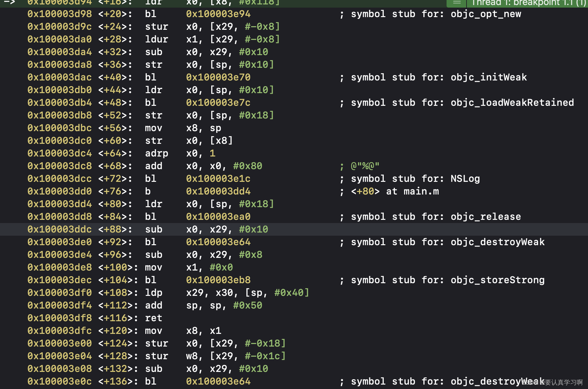Image resolution: width=588 pixels, height=389 pixels.
Task: Select address 0x100003d98 at offset +20
Action: (x=60, y=14)
